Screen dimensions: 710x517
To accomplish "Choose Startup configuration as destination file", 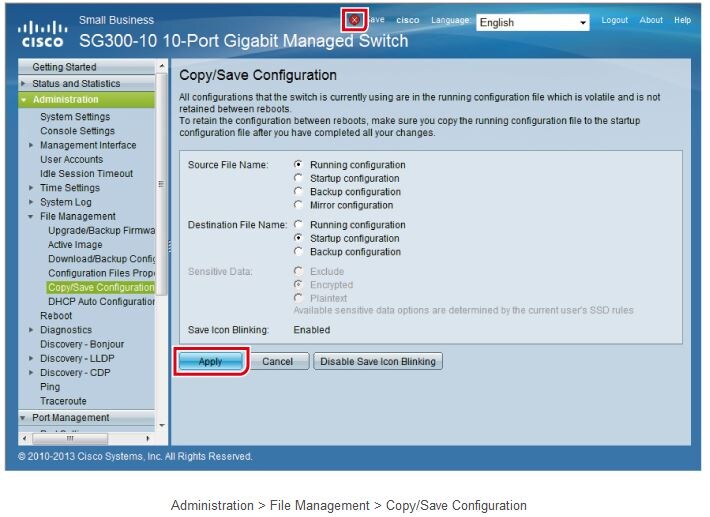I will (x=298, y=239).
